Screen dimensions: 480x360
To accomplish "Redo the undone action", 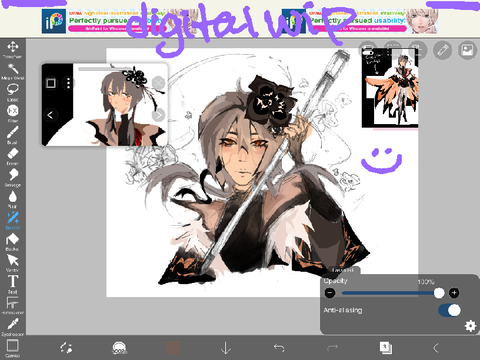I will (332, 348).
